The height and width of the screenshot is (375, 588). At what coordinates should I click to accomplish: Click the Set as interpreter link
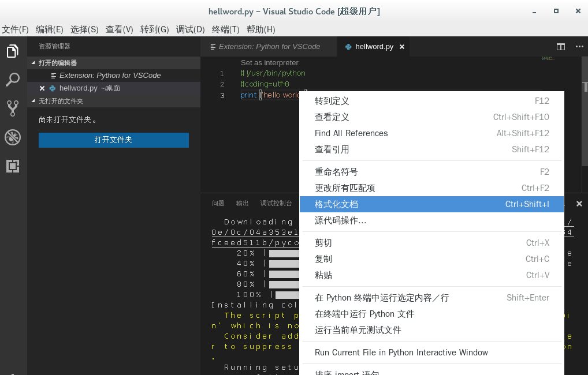point(270,62)
